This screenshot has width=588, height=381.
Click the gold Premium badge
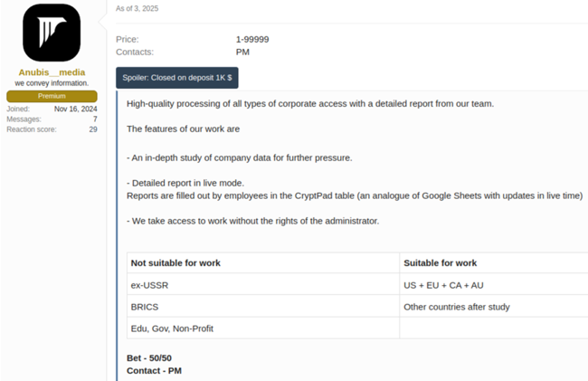52,96
